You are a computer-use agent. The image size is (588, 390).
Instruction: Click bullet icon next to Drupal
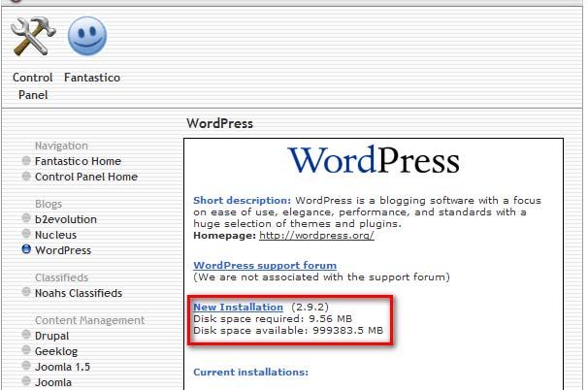click(26, 336)
